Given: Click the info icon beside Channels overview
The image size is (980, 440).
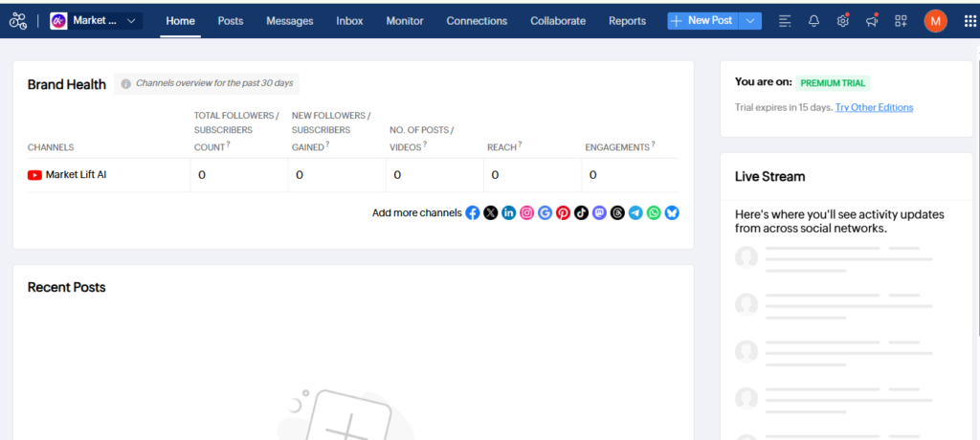Looking at the screenshot, I should point(125,84).
